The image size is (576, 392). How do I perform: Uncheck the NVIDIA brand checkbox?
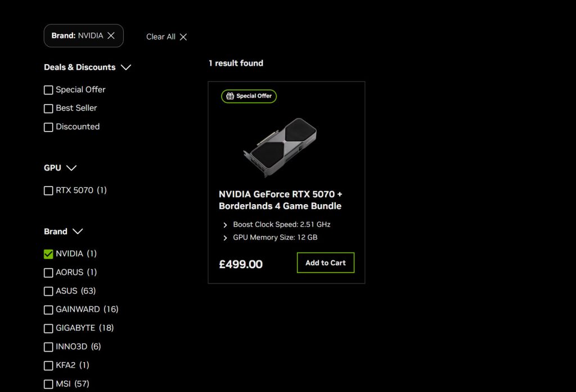[48, 254]
